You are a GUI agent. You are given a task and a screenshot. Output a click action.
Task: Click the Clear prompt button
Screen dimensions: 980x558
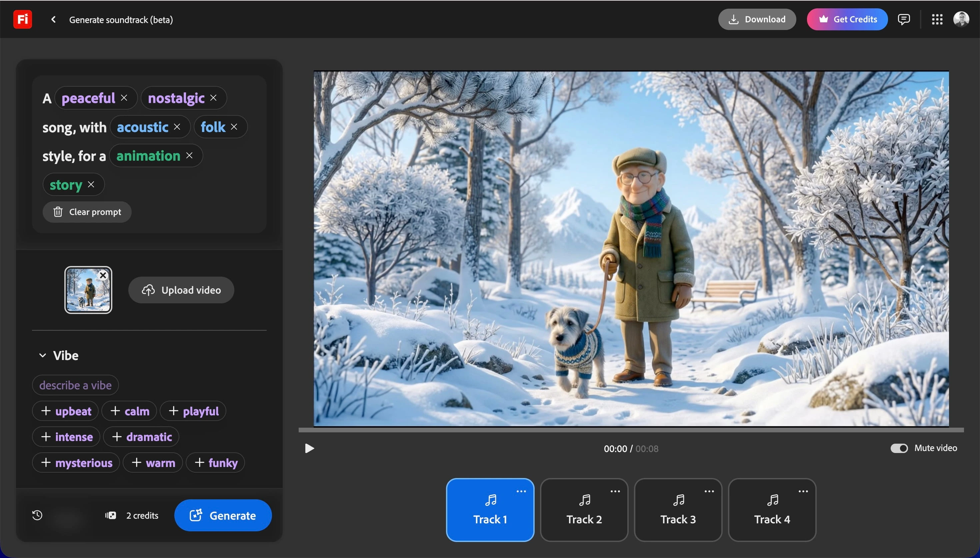(x=87, y=212)
